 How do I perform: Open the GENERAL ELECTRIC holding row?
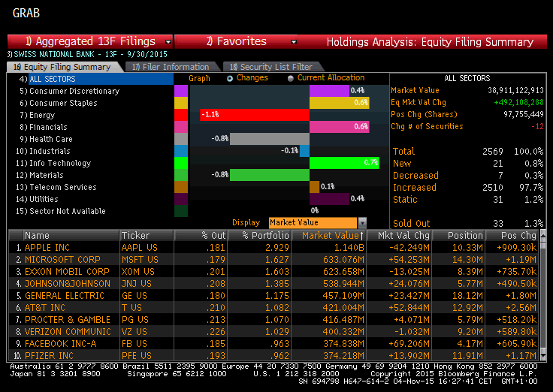pyautogui.click(x=273, y=295)
